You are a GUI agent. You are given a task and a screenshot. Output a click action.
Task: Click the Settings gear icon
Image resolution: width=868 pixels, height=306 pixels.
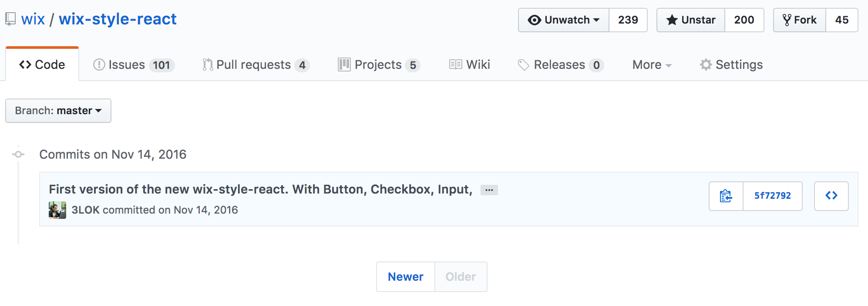[706, 65]
